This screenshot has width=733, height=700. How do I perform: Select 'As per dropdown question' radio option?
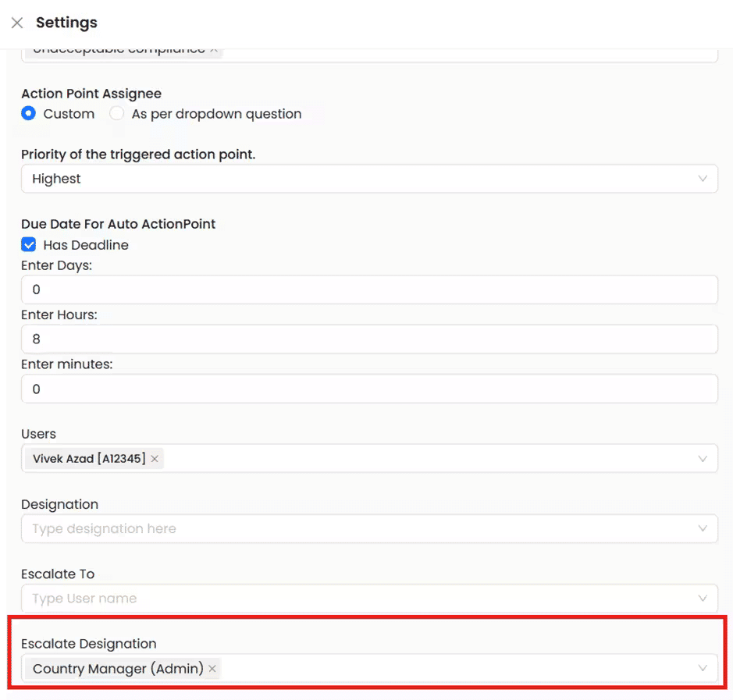pyautogui.click(x=117, y=114)
